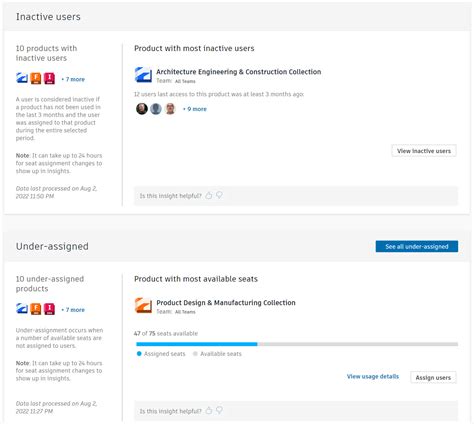Select third inactive user avatar
The height and width of the screenshot is (424, 474).
click(x=170, y=109)
